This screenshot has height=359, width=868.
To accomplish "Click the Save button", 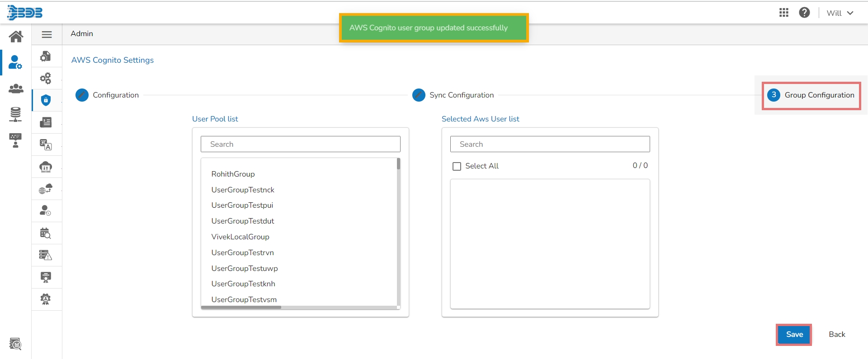I will 794,335.
